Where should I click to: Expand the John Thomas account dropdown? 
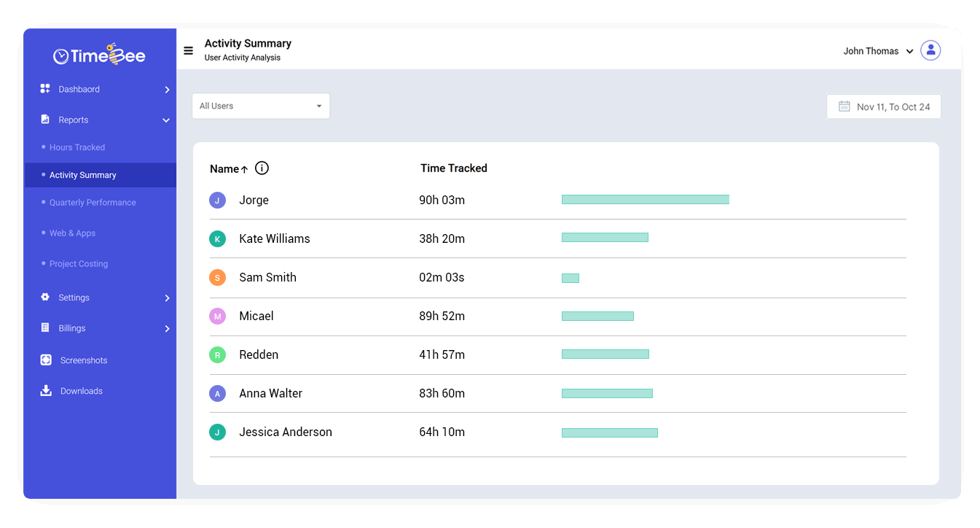(910, 51)
